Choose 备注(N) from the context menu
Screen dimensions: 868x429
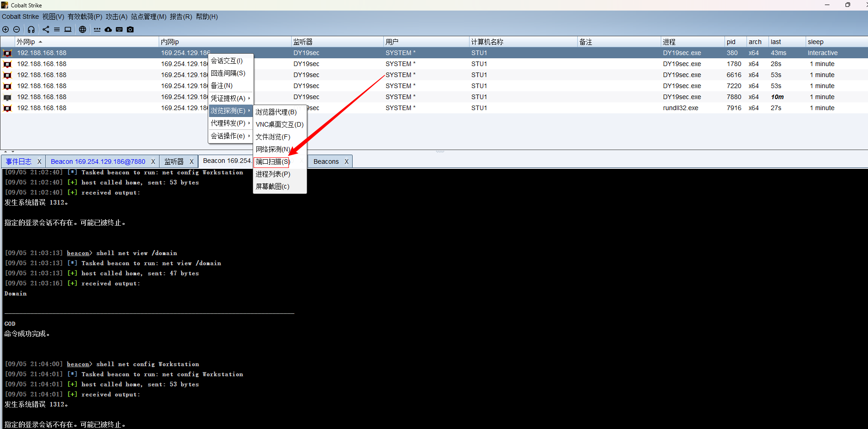(231, 85)
